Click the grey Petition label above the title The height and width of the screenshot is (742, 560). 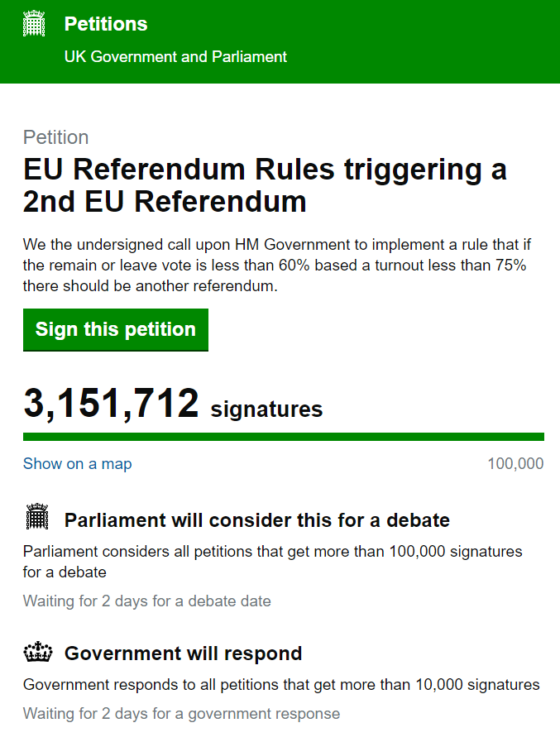point(55,137)
